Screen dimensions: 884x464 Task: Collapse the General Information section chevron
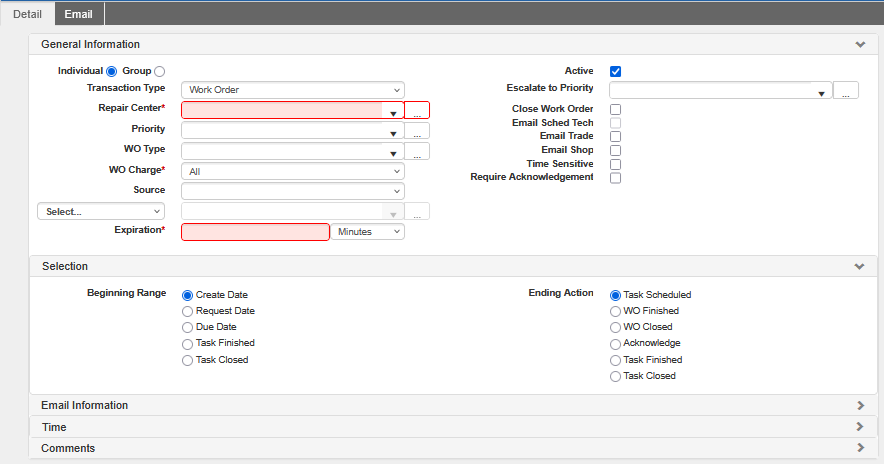(x=859, y=45)
